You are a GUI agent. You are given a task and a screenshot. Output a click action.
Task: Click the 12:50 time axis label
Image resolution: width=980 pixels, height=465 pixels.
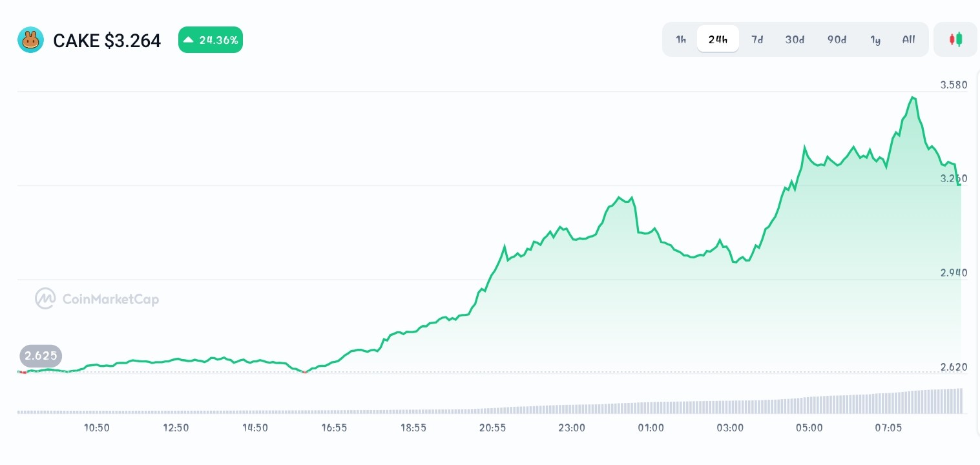[x=176, y=428]
